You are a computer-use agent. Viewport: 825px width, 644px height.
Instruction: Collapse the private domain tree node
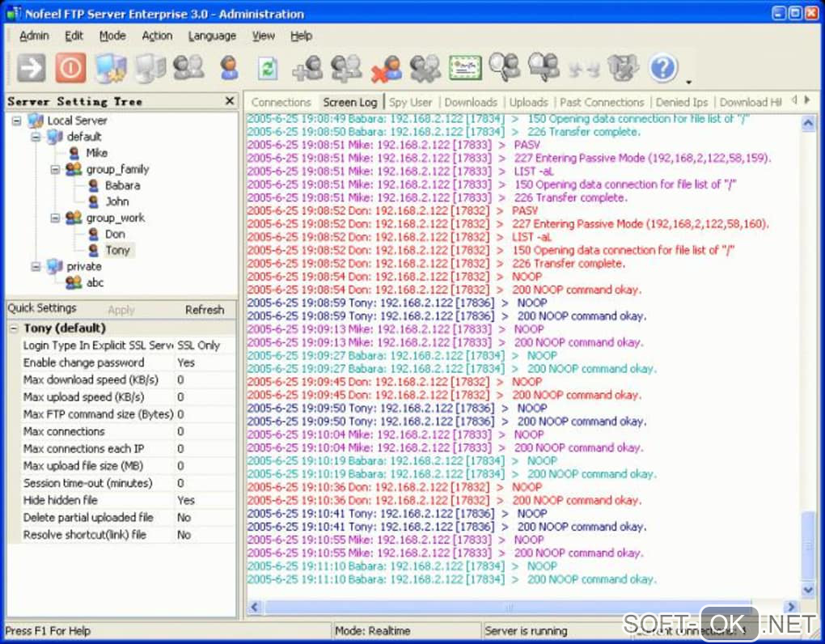tap(36, 267)
